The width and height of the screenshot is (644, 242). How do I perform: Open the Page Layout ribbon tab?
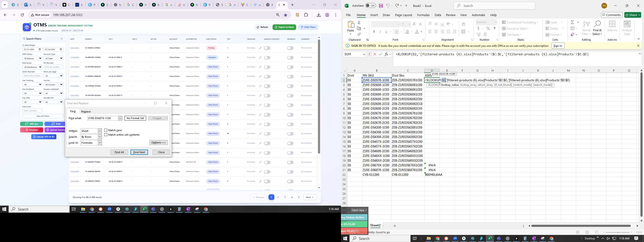click(403, 15)
